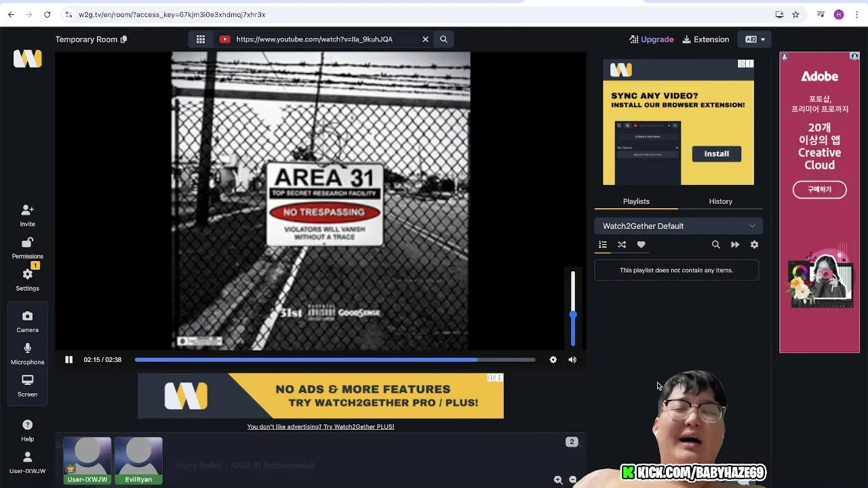Image resolution: width=868 pixels, height=488 pixels.
Task: Open the Invite people option
Action: (x=27, y=216)
